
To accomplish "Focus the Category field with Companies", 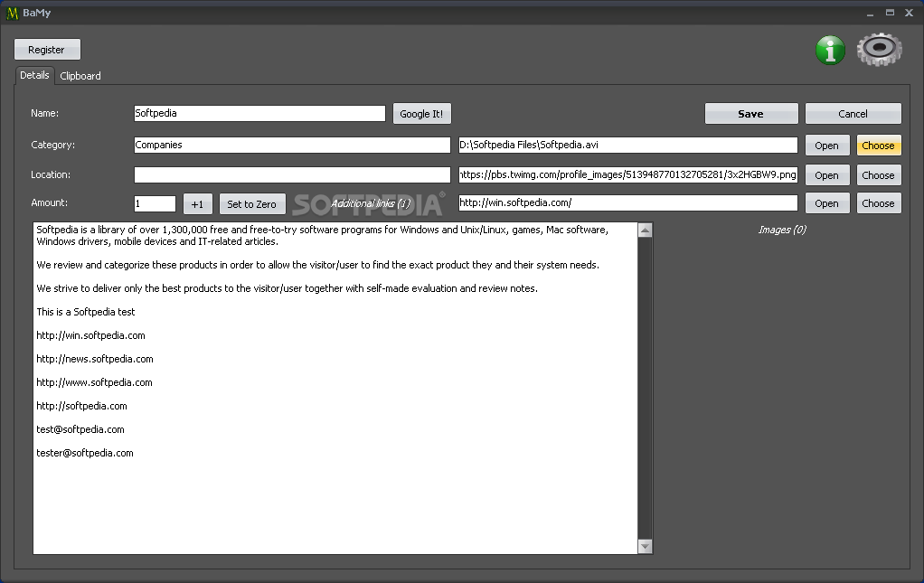I will [x=292, y=145].
